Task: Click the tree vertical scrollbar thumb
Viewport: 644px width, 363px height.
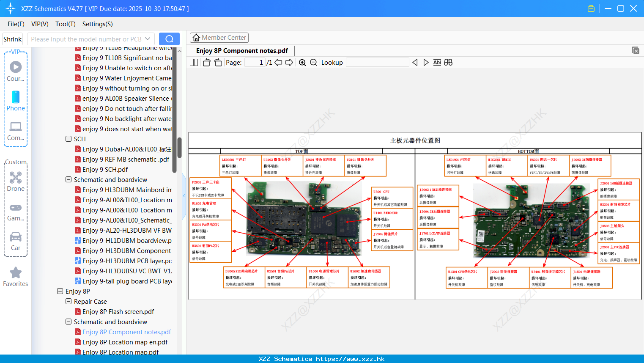Action: click(179, 147)
